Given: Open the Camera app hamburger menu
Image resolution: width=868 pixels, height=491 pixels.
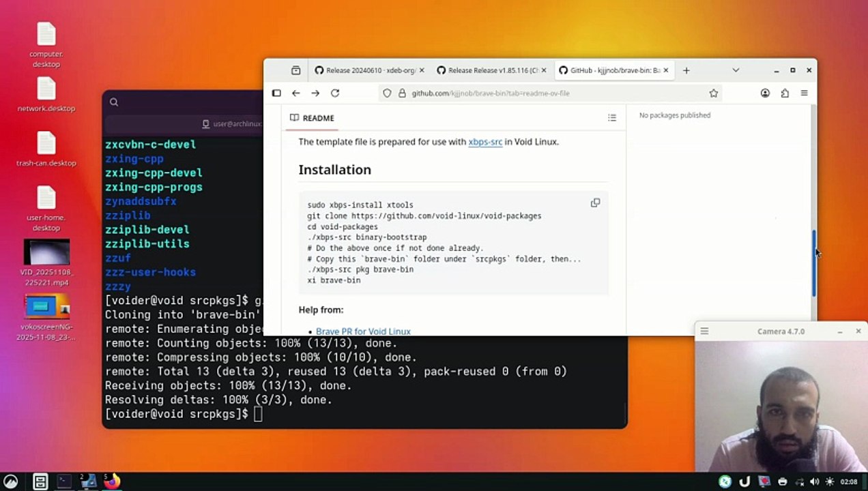Looking at the screenshot, I should tap(704, 331).
